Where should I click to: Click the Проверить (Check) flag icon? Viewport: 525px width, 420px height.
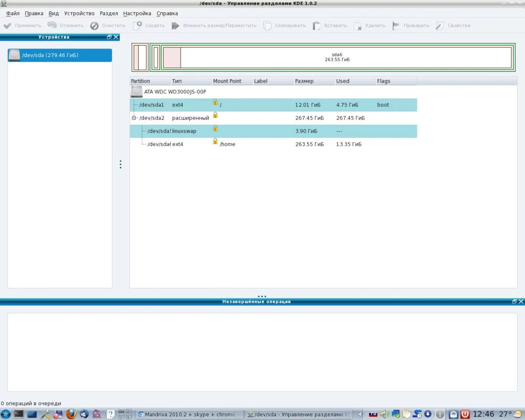396,26
